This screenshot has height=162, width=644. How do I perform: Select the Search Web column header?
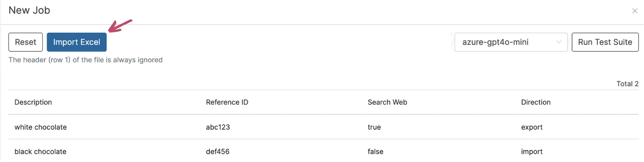387,102
